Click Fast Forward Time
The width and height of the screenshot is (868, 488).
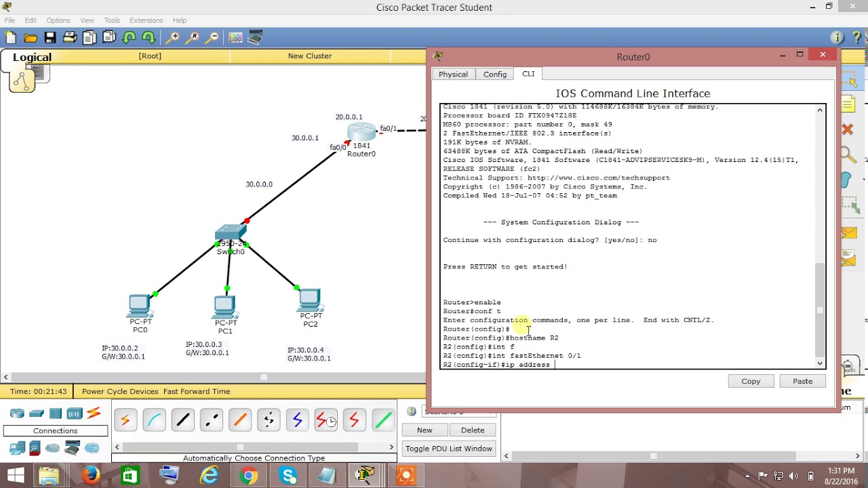pyautogui.click(x=197, y=391)
